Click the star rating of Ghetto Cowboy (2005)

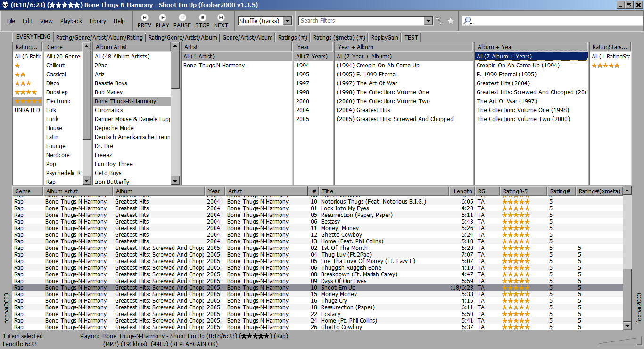click(x=516, y=327)
